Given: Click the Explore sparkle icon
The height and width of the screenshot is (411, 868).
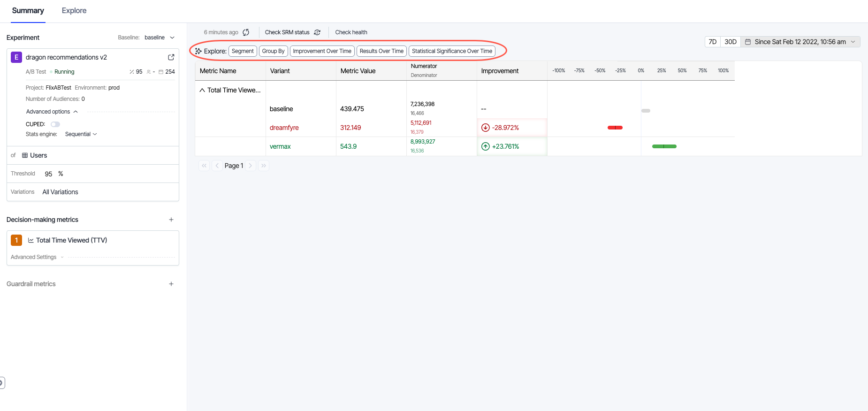Looking at the screenshot, I should [198, 51].
